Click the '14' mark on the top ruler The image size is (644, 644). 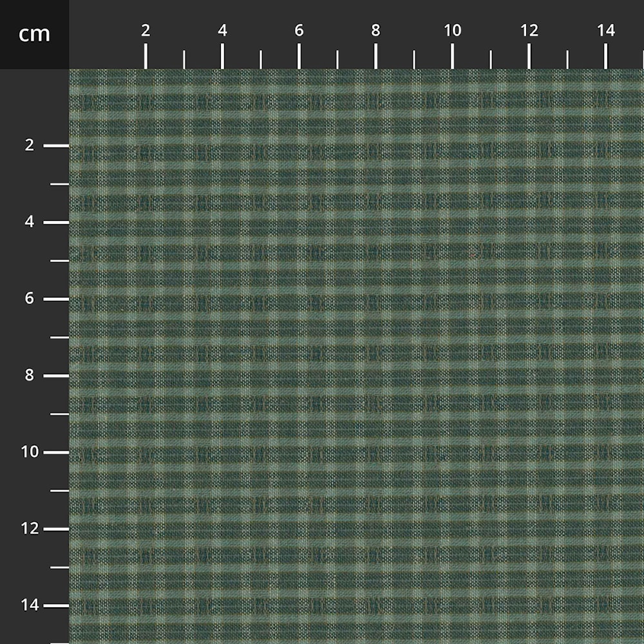point(606,30)
